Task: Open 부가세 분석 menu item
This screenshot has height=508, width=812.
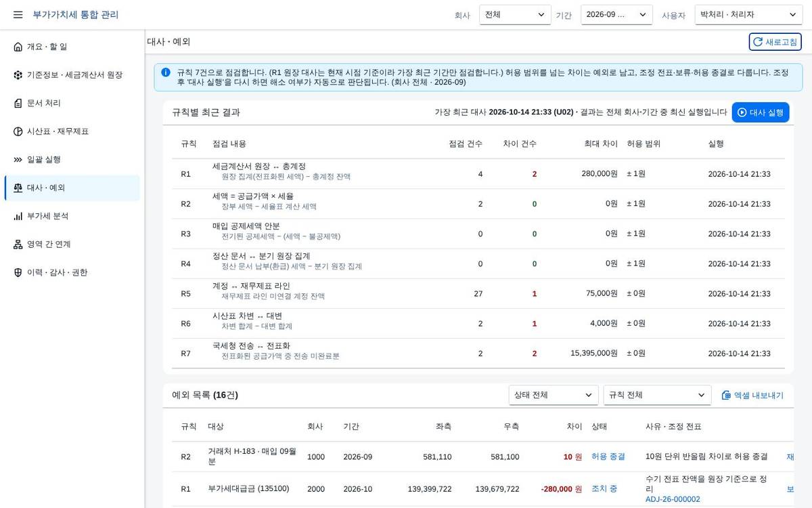Action: point(72,216)
